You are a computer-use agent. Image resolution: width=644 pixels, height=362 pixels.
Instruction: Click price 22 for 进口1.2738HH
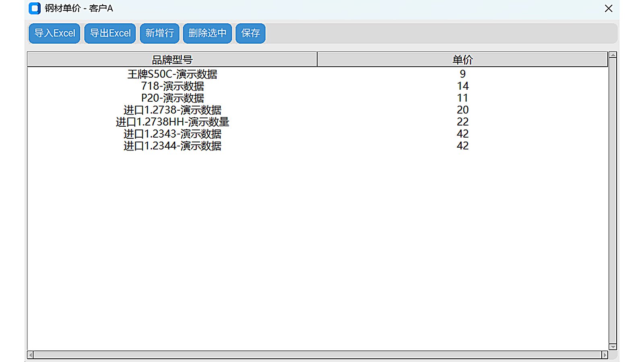[x=462, y=122]
